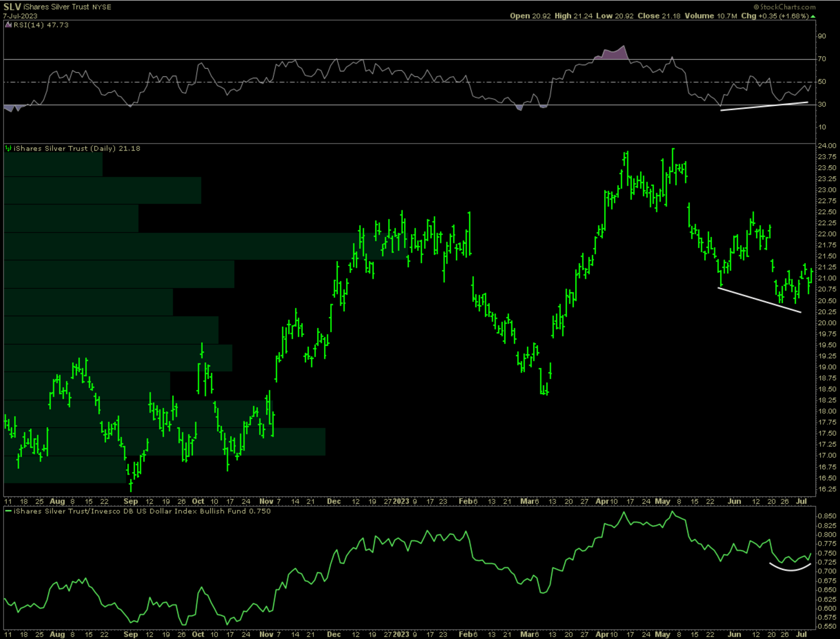Click the 30 oversold label on RSI axis

(822, 104)
